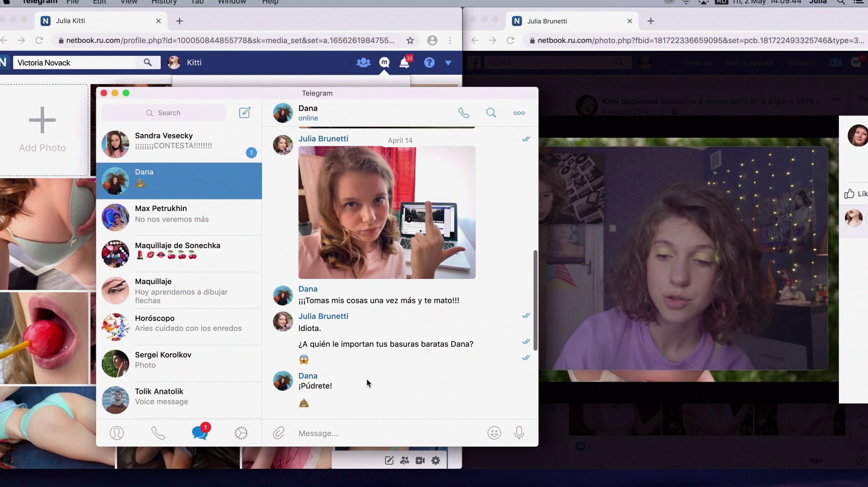Open the Sandra Vesecky chat
This screenshot has height=487, width=868.
coord(179,144)
